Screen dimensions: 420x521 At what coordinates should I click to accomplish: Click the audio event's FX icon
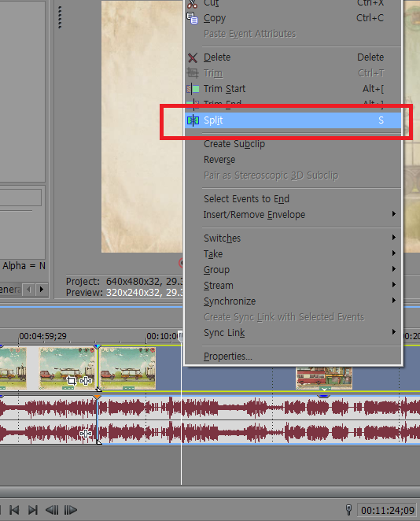[x=86, y=434]
